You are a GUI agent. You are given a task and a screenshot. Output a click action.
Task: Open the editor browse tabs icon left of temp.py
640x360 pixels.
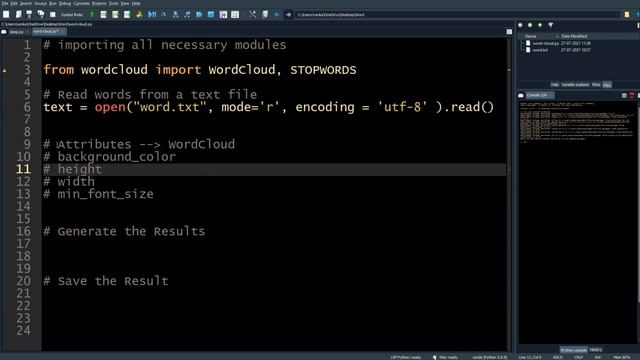pos(4,31)
